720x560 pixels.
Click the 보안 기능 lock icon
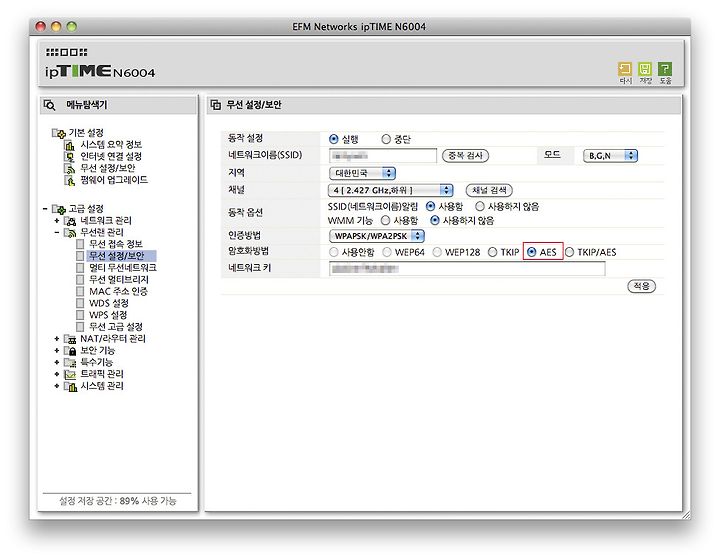tap(70, 351)
